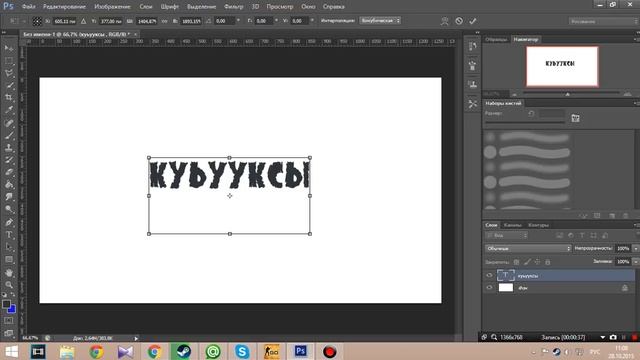640x360 pixels.
Task: Close the document tab
Action: coord(136,34)
